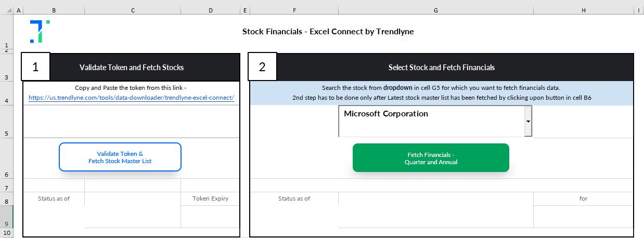Select the Microsoft Corporation combo box

click(x=435, y=121)
